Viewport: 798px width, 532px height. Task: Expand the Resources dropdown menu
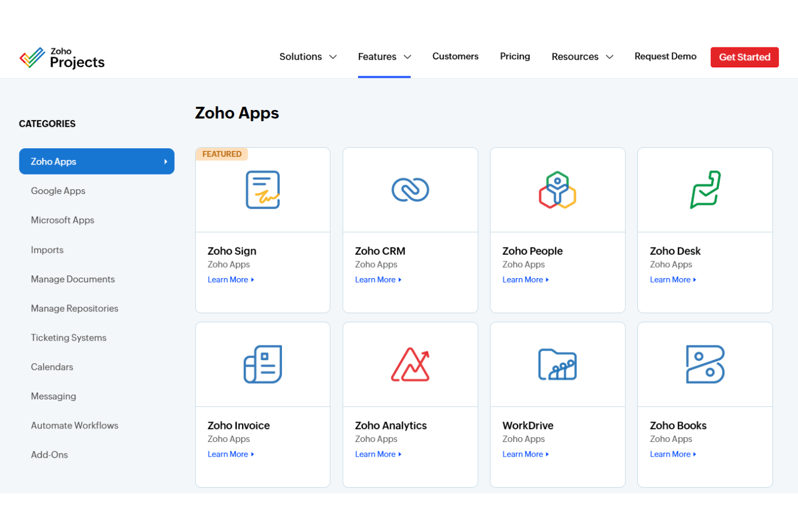click(x=582, y=57)
